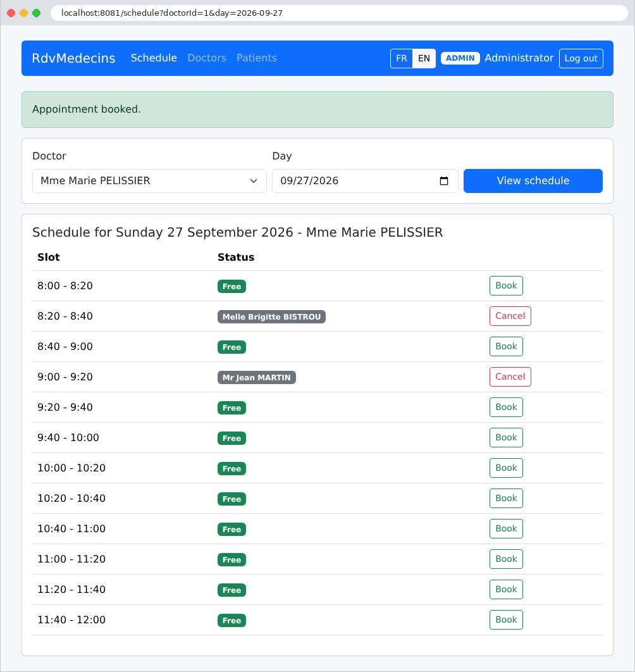This screenshot has width=635, height=672.
Task: Click the yellow window minimize button
Action: pyautogui.click(x=24, y=13)
